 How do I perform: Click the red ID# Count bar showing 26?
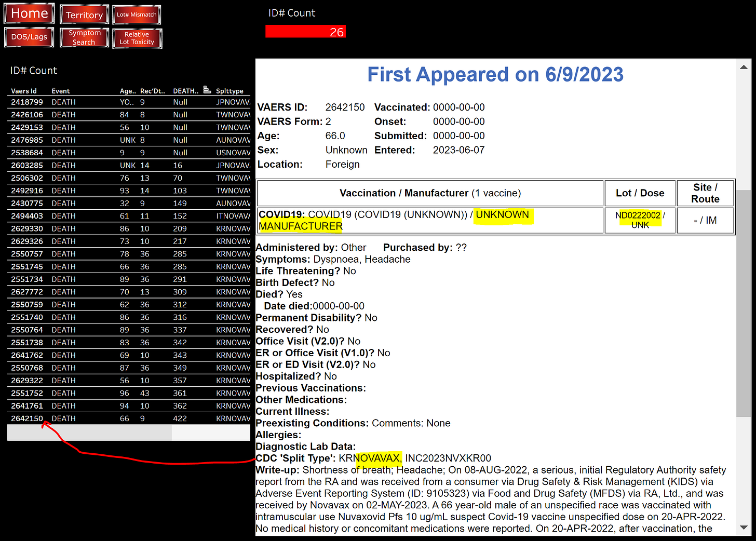click(x=305, y=32)
